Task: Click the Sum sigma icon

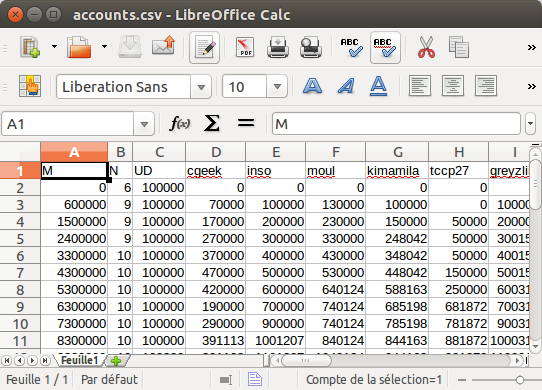Action: (211, 123)
